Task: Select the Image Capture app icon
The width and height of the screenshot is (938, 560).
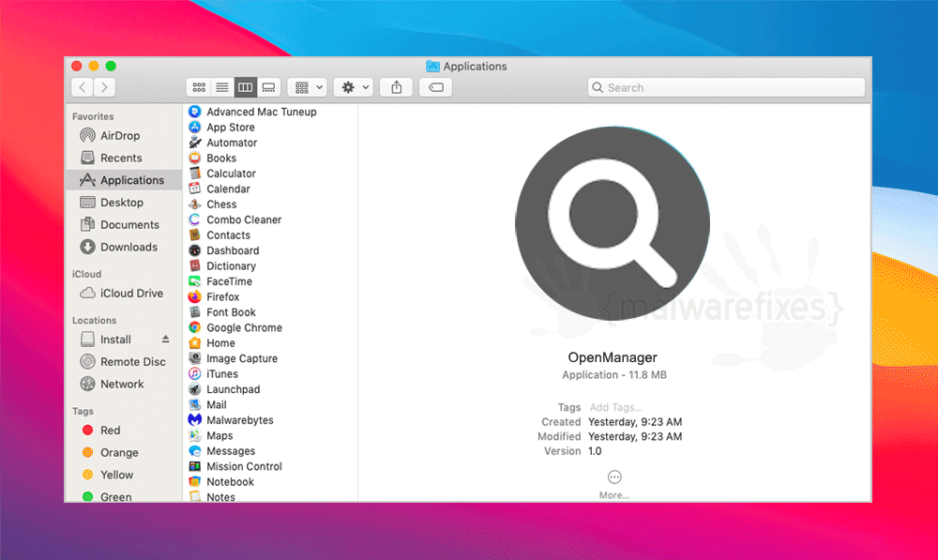Action: click(x=194, y=358)
